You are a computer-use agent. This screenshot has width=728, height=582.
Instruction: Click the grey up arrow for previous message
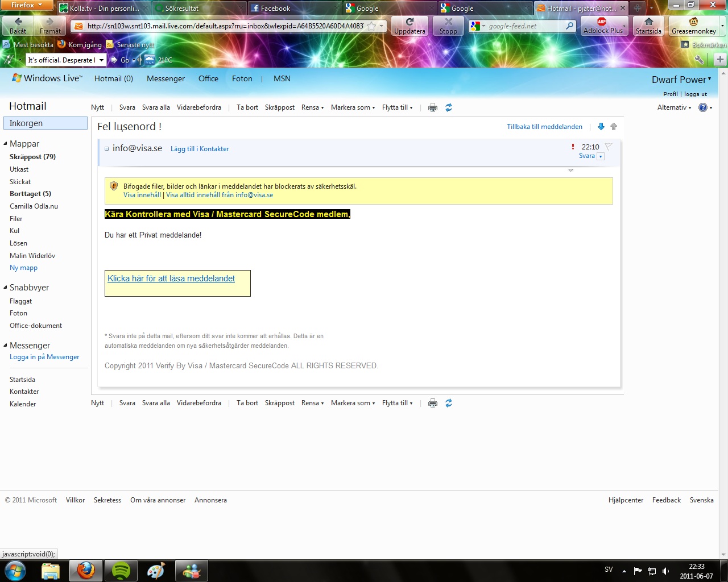click(x=614, y=127)
